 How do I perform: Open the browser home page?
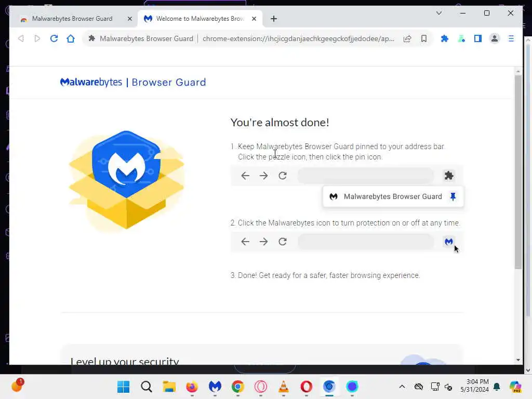(71, 38)
